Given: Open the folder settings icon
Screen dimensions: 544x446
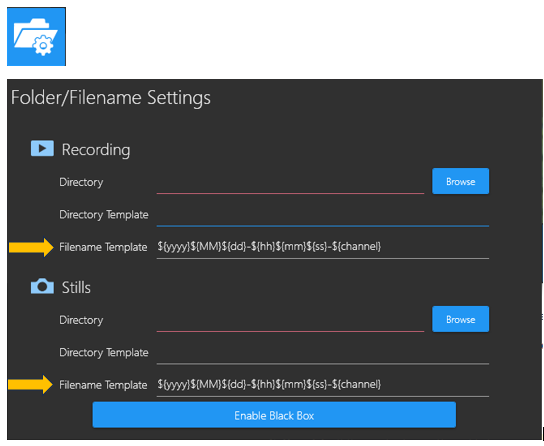Looking at the screenshot, I should point(36,36).
